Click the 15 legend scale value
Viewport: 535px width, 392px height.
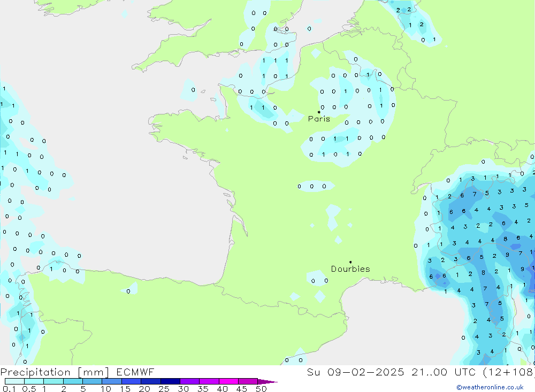coord(125,389)
